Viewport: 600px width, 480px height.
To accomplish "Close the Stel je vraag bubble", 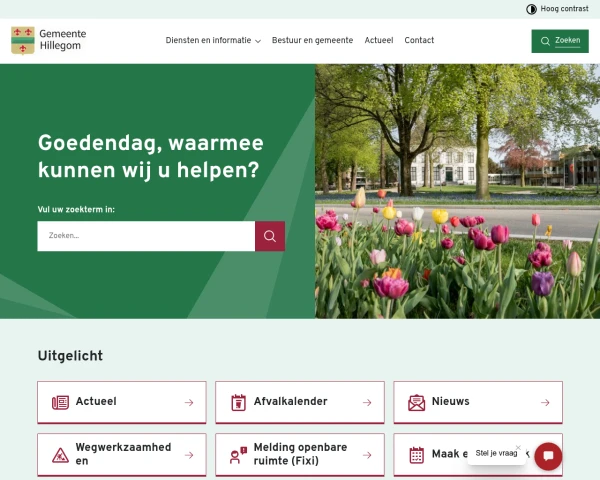I will tap(518, 447).
